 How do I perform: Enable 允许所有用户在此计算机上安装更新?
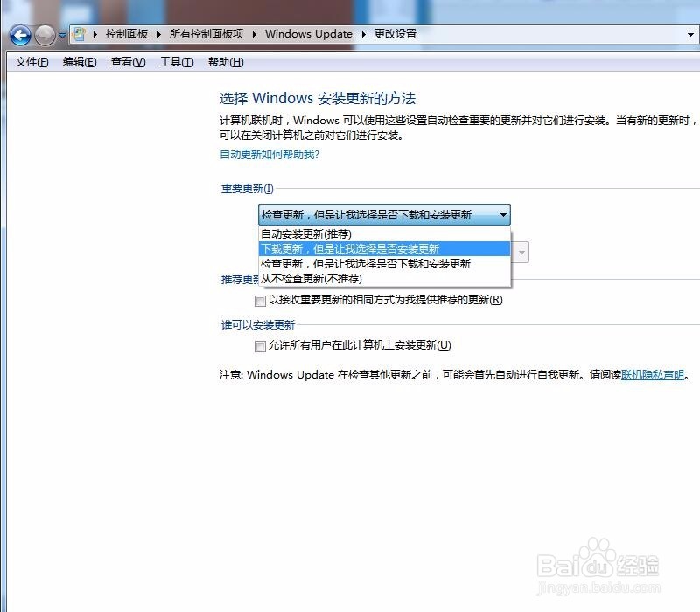(260, 346)
